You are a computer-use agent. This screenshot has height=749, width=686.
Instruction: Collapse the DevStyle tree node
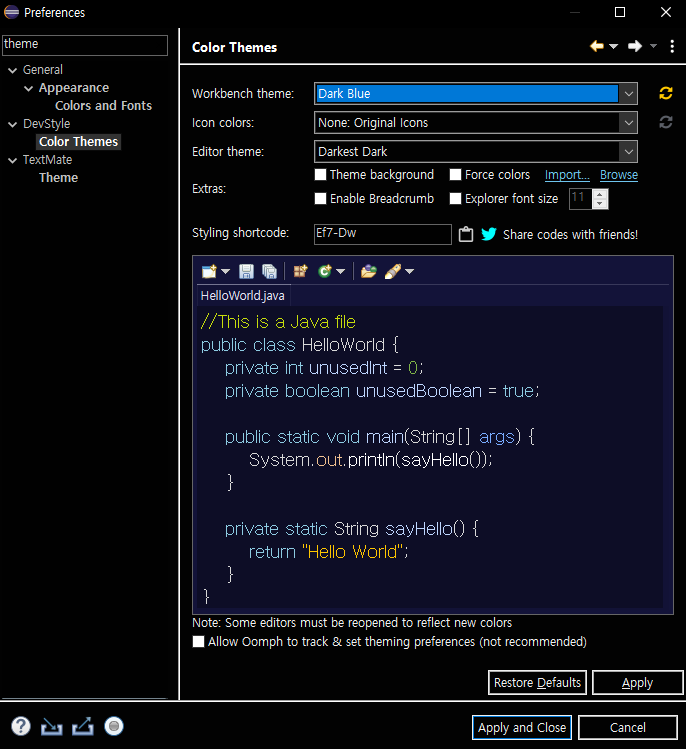pos(12,124)
